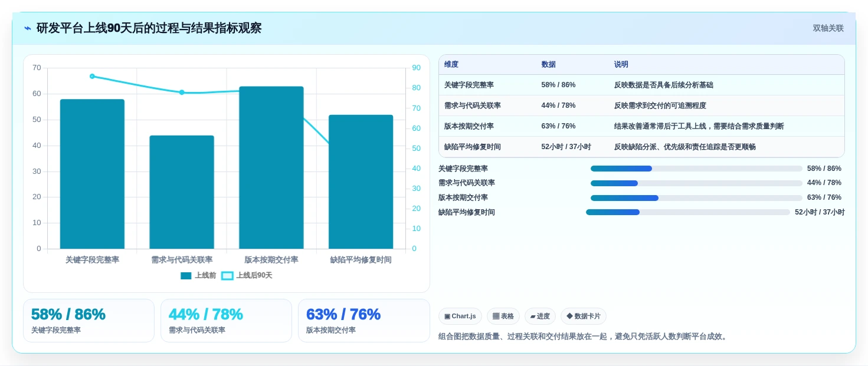Screen dimensions: 868x366
Task: Click description 反映数据是否具备后续分析基础
Action: pos(664,85)
